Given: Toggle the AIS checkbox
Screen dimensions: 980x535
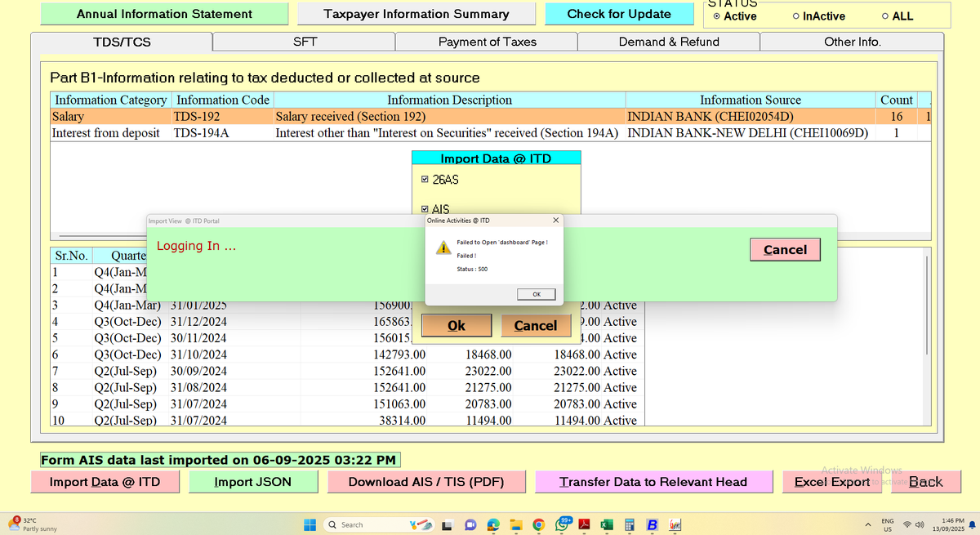Looking at the screenshot, I should (423, 209).
